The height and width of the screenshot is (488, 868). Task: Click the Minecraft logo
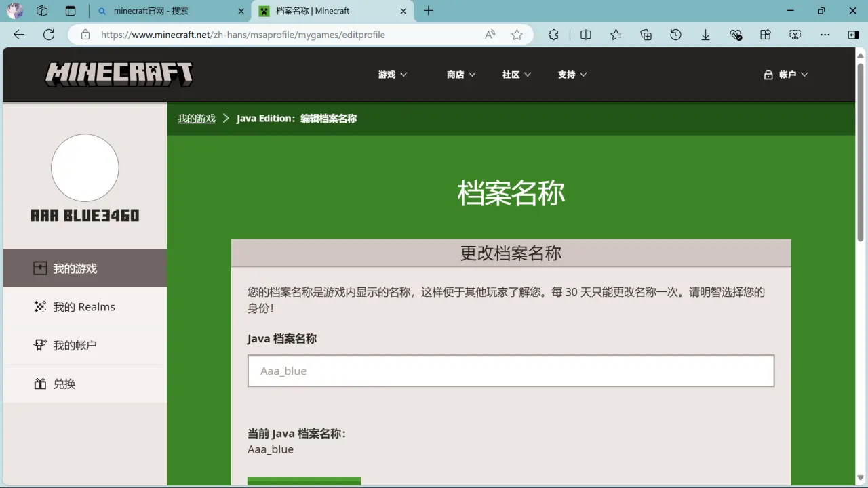[x=119, y=75]
